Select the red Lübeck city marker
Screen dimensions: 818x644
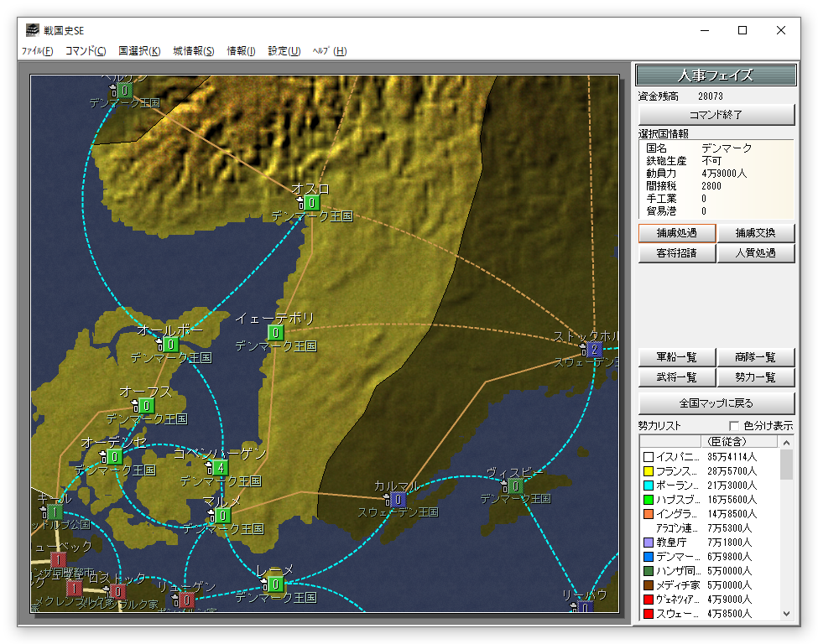tap(58, 559)
